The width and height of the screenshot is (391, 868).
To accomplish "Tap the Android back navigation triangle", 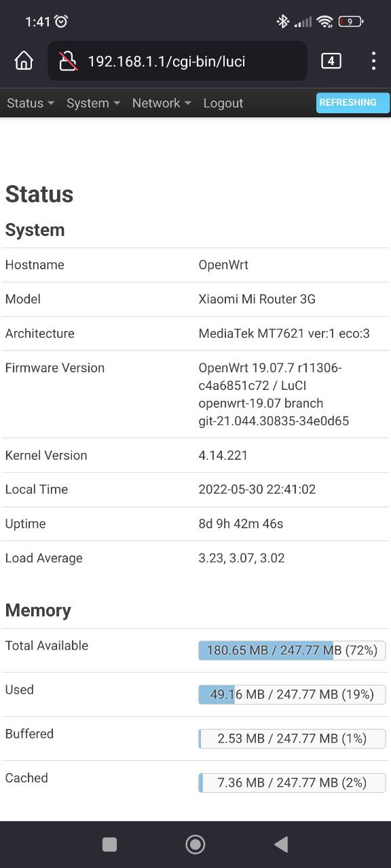I will pyautogui.click(x=281, y=844).
